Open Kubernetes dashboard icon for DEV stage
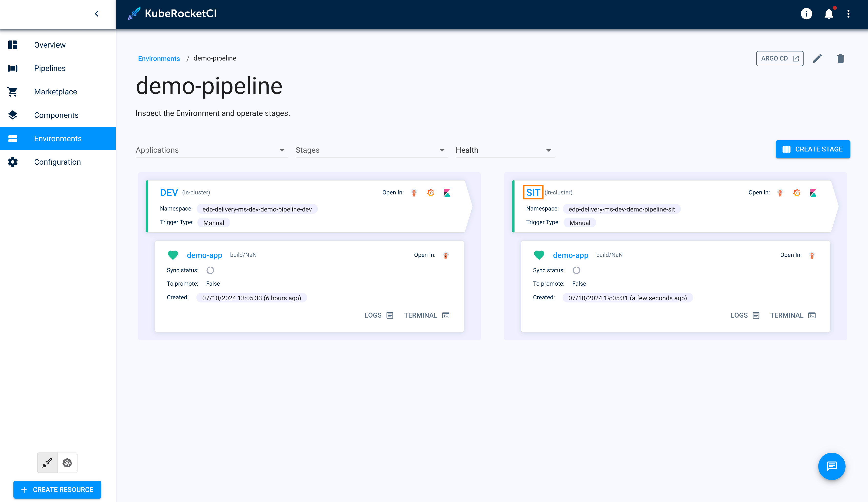 [x=414, y=192]
